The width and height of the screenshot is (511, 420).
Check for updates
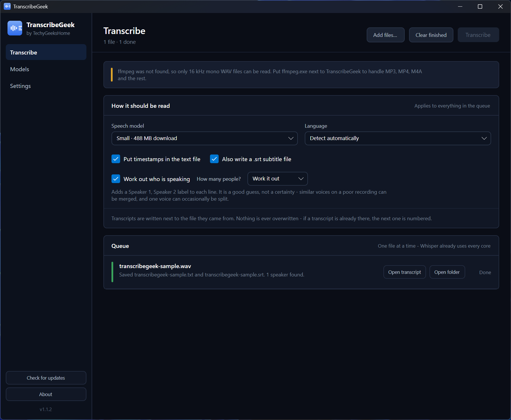pyautogui.click(x=46, y=378)
